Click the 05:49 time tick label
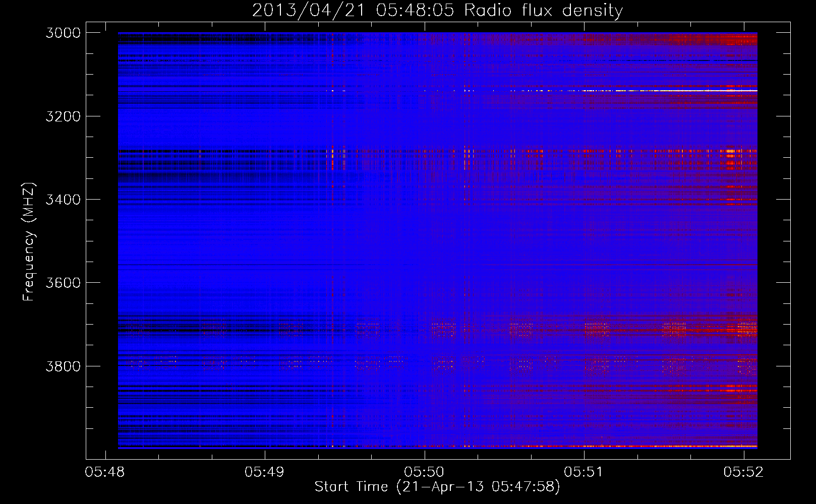This screenshot has height=504, width=816. click(x=264, y=472)
